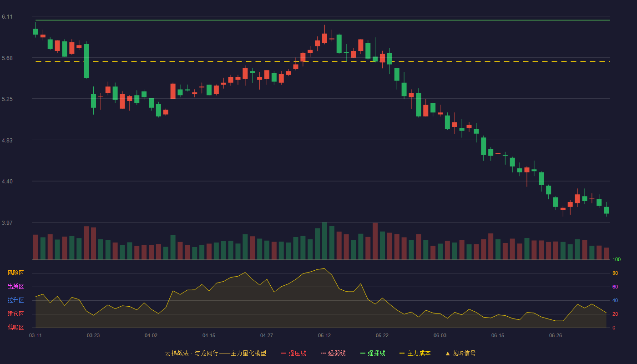Screen dimensions: 637x364
Task: Click the green 强撑线 line at chart top
Action: point(323,20)
